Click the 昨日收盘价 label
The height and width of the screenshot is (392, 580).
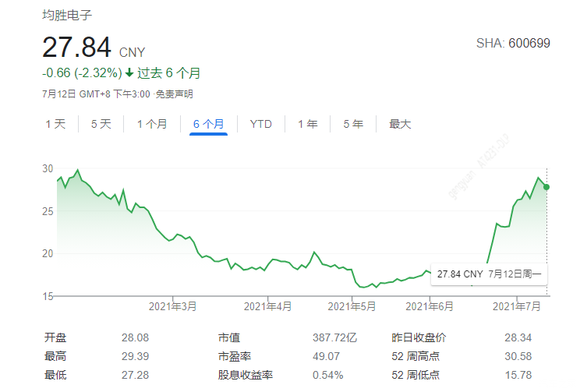[x=419, y=337]
